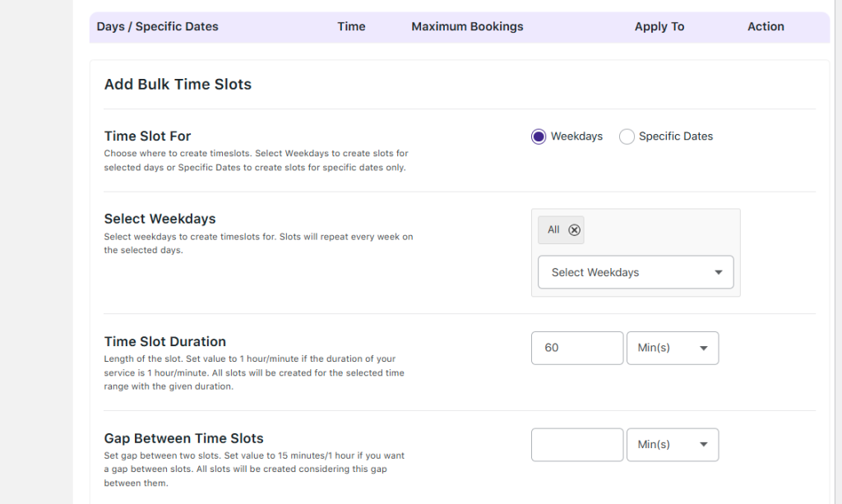
Task: Click the Time Slot Duration value field
Action: coord(576,348)
